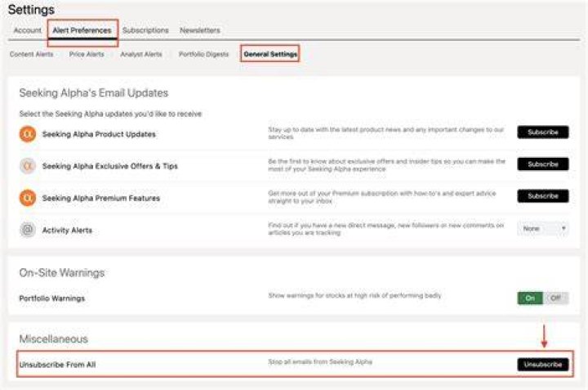Click the Activity Alerts icon
The image size is (588, 390).
pos(28,230)
